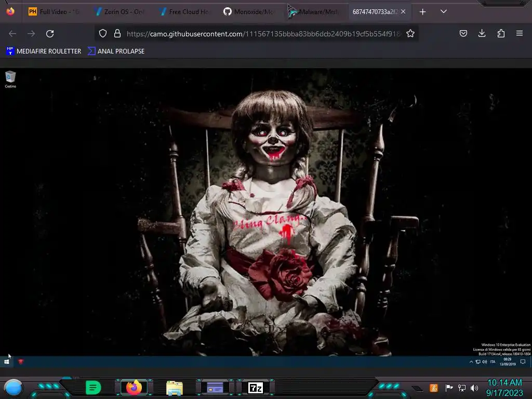Open the purple window app on taskbar
Screen dimensions: 532x399
tap(215, 388)
